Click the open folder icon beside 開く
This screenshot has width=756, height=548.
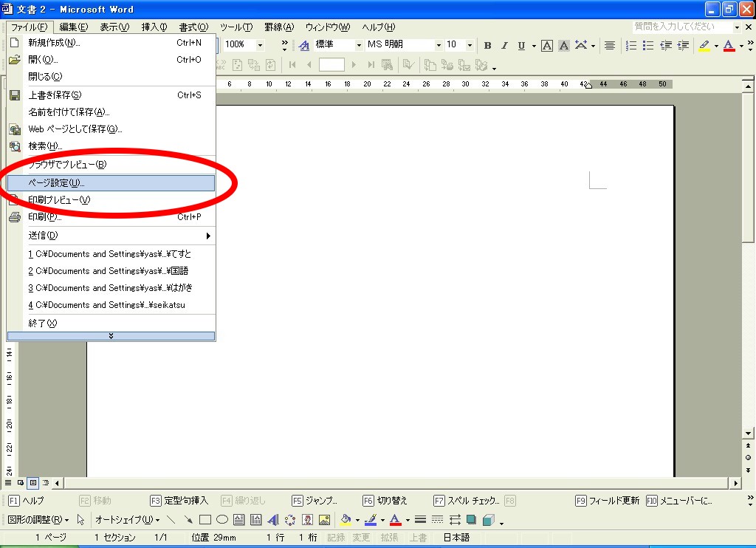15,59
